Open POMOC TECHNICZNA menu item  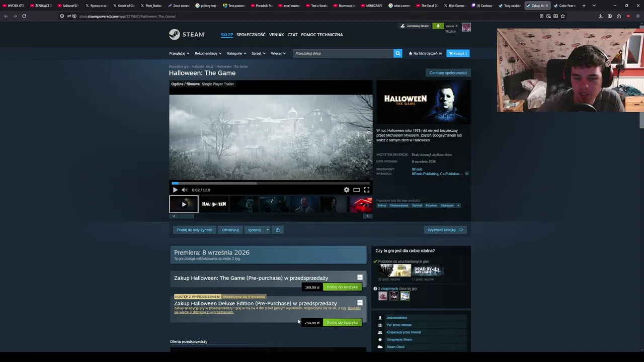click(322, 35)
